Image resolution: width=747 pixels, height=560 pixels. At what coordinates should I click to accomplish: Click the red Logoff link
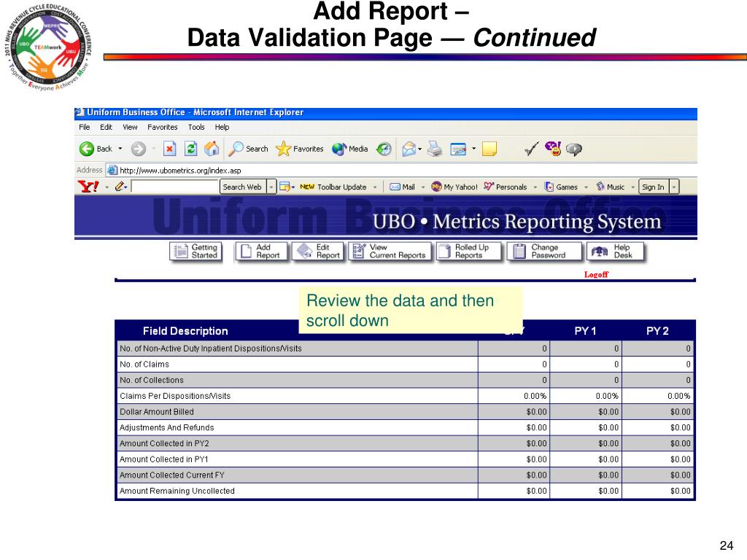(x=596, y=274)
